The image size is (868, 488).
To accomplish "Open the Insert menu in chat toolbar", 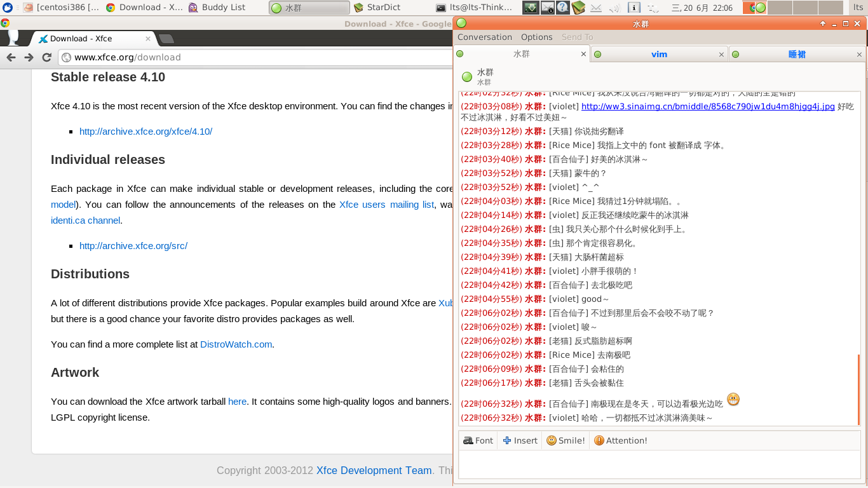I will pos(520,440).
